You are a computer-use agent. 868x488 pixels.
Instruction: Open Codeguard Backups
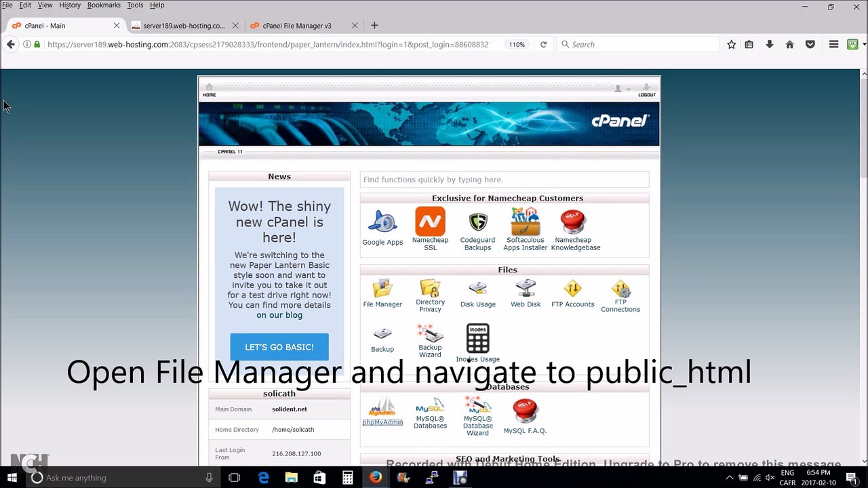(477, 230)
